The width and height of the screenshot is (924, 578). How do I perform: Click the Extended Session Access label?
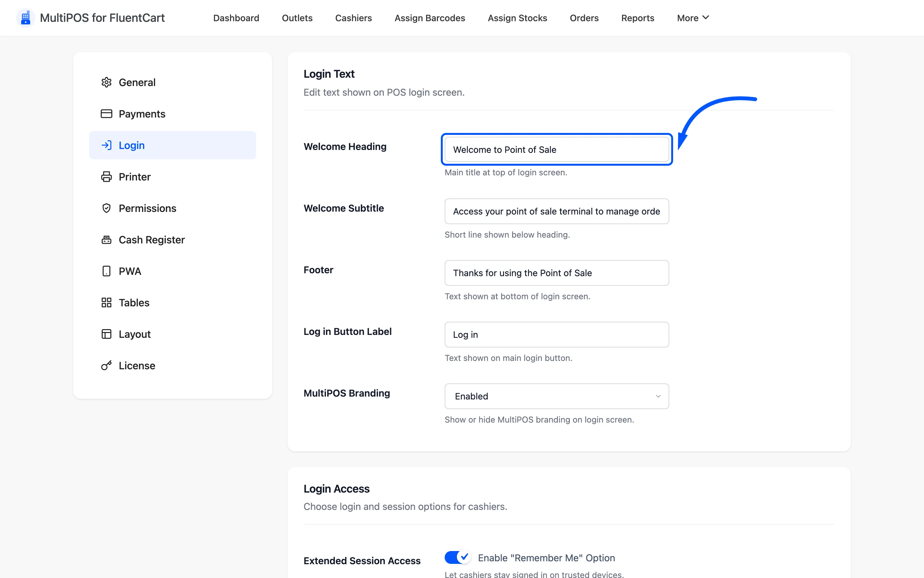(x=362, y=560)
